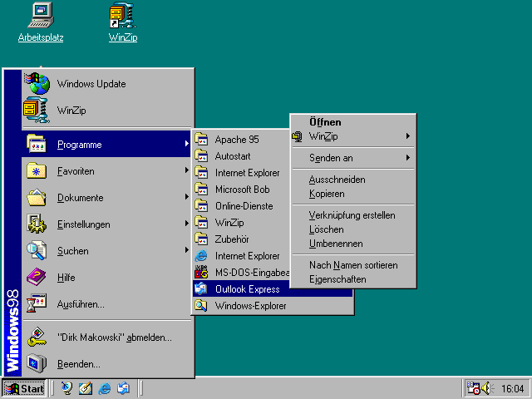Expand the Einstellungen submenu arrow
This screenshot has width=532, height=399.
tap(186, 224)
